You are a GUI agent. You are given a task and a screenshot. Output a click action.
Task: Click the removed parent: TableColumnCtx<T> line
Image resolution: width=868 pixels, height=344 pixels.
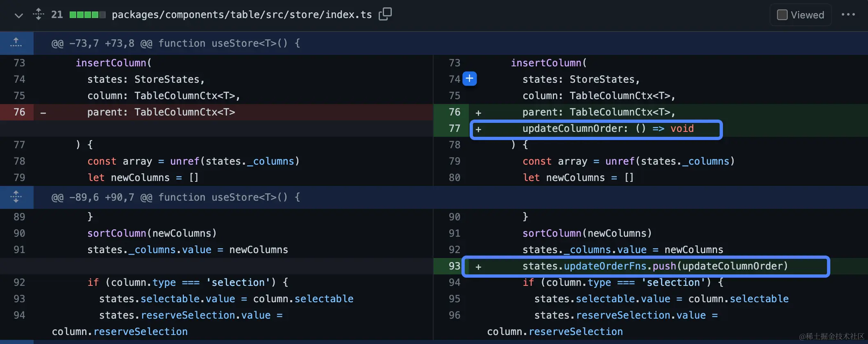[161, 112]
